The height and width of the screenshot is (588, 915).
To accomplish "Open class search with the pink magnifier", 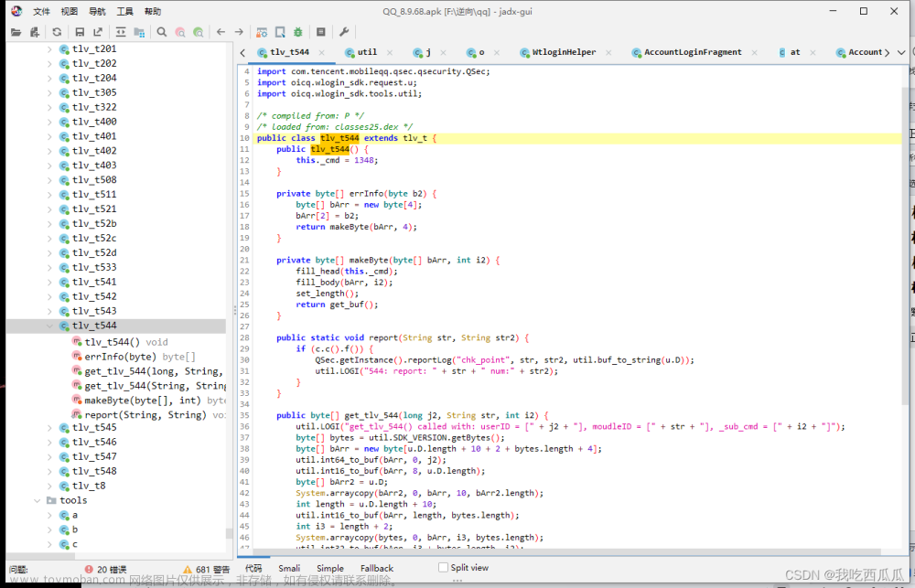I will [x=180, y=32].
